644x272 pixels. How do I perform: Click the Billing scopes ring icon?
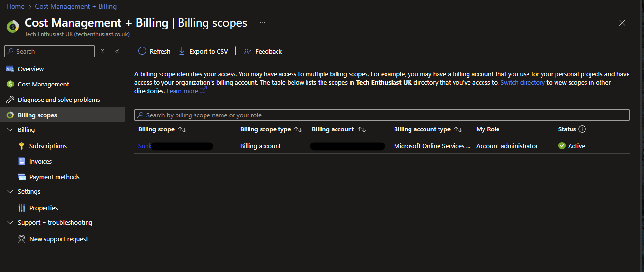pos(10,115)
